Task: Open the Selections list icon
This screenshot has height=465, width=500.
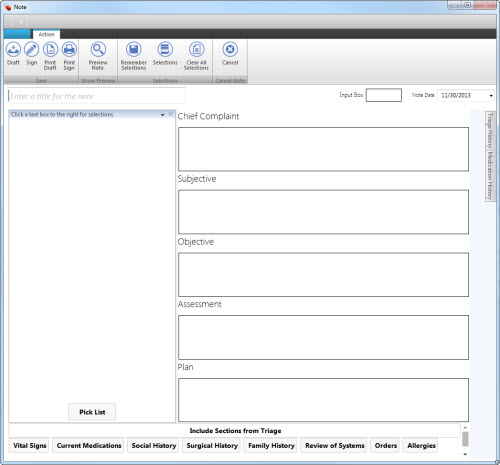Action: coord(165,50)
